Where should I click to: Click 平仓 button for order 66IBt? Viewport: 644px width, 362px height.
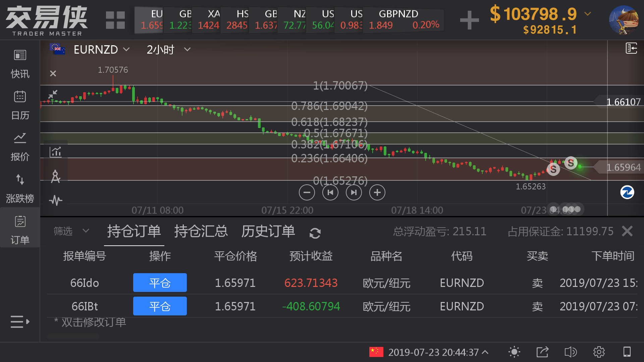click(160, 306)
